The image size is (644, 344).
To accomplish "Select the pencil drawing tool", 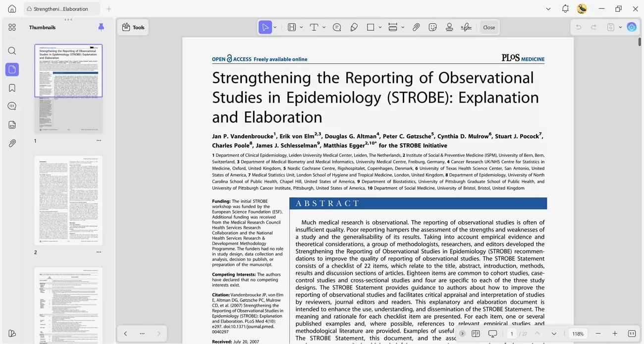I will click(x=354, y=27).
